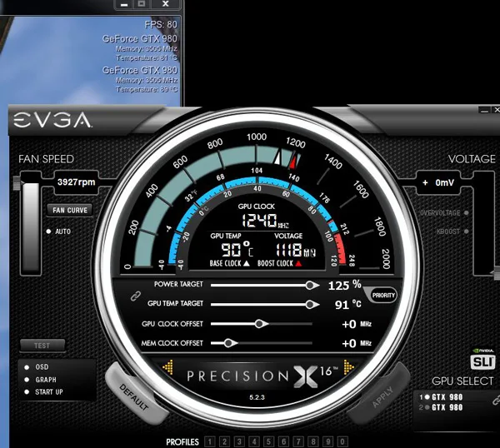Select profile slot 1
500x448 pixels.
tap(209, 441)
